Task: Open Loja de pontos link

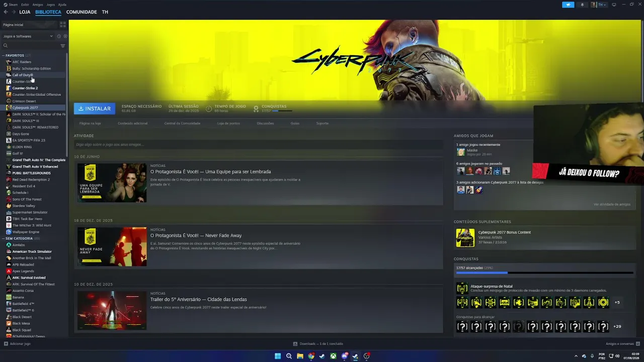Action: pos(228,123)
